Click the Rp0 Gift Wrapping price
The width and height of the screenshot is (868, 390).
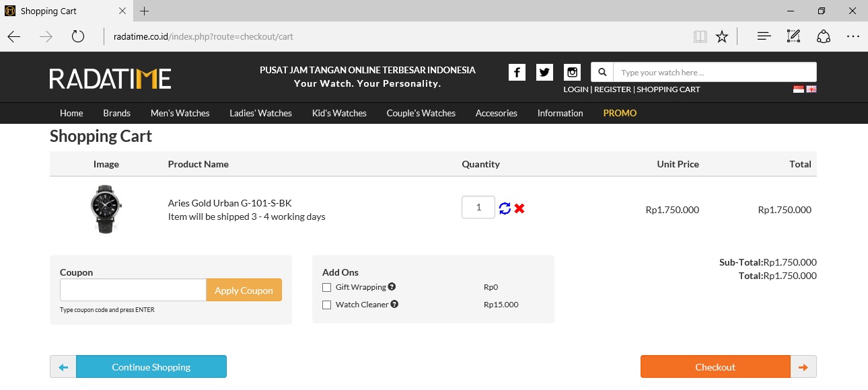[491, 287]
